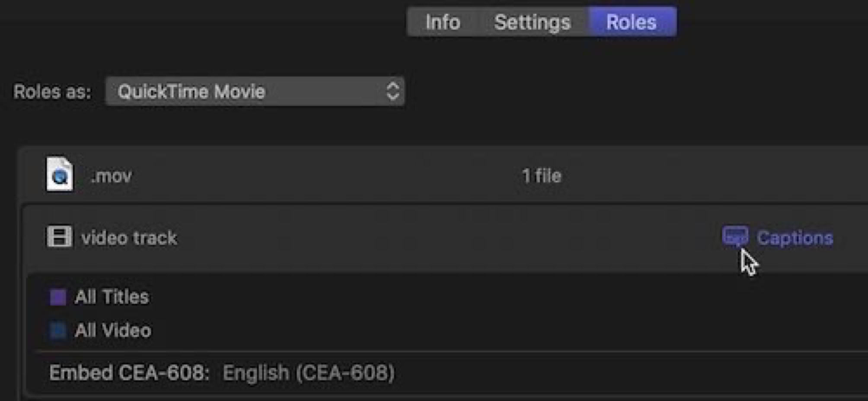
Task: Click the Embed CEA-608 label
Action: coord(129,372)
